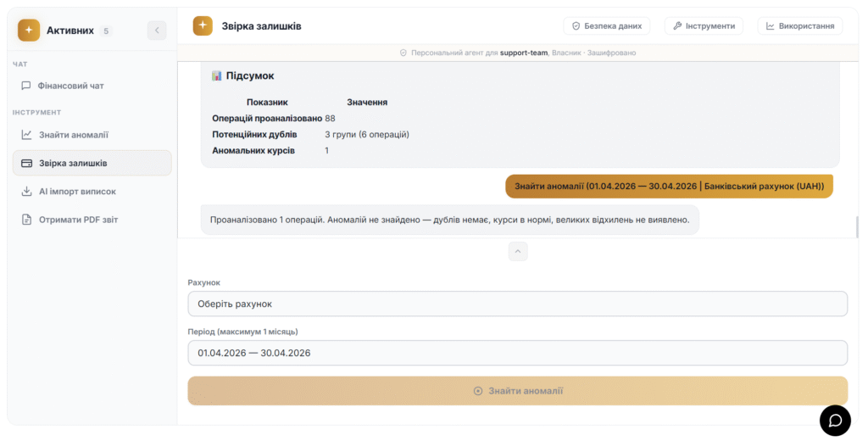
Task: Click the orange plus icon beside Звірка залишків title
Action: coord(203,26)
